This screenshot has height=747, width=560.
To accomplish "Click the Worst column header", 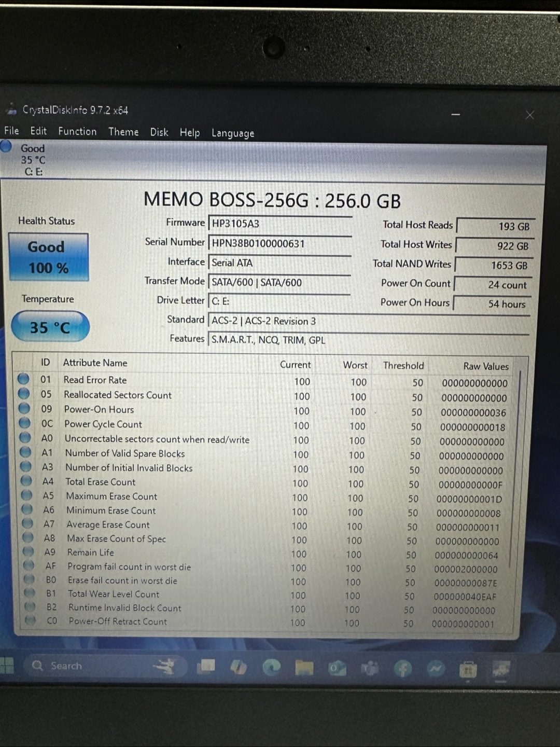I will [x=355, y=365].
